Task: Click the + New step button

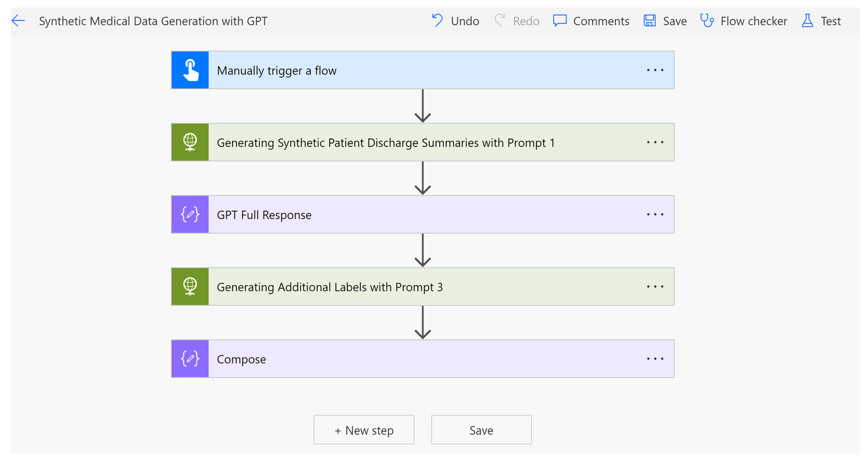Action: [364, 430]
